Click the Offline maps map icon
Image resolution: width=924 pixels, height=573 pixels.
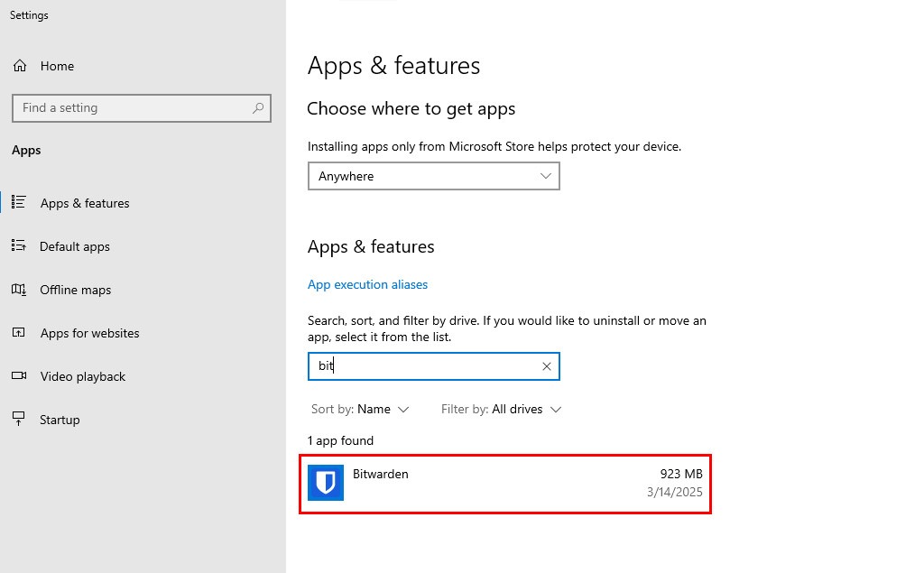18,289
